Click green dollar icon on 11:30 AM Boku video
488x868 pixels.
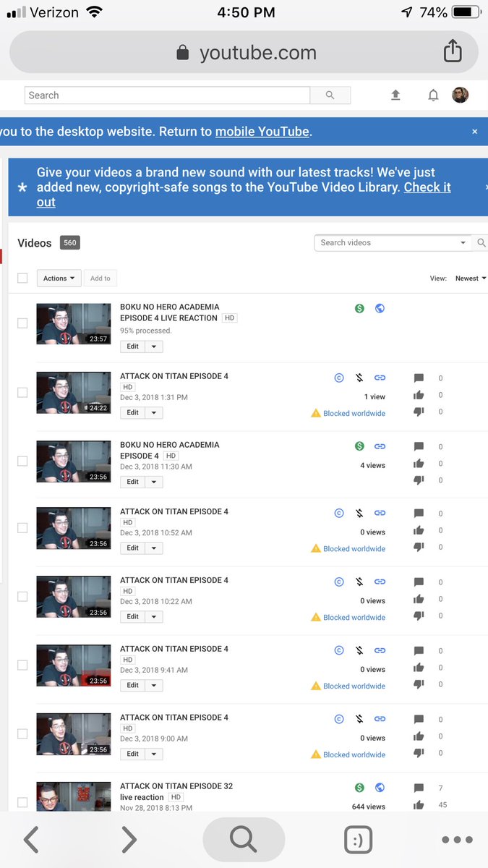(x=359, y=446)
